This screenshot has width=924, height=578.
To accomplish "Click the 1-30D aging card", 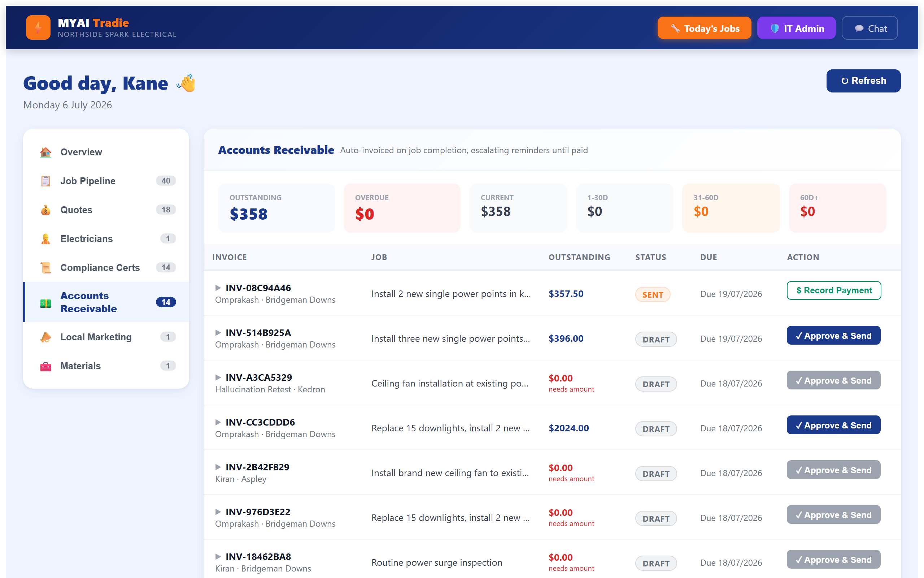I will tap(625, 208).
